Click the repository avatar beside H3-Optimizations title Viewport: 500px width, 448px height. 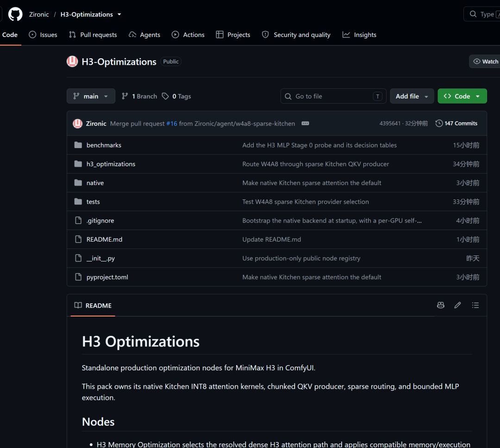click(72, 62)
